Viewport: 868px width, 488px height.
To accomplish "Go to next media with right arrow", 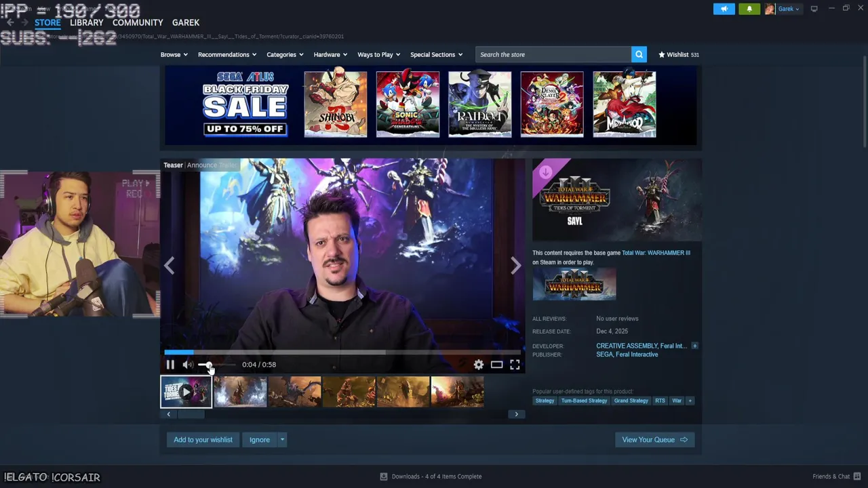I will [516, 266].
